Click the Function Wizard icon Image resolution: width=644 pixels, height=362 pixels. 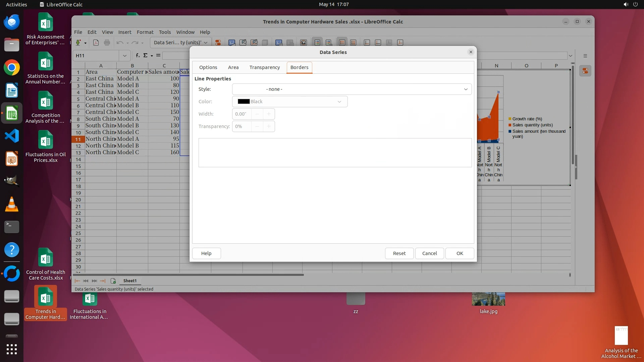pyautogui.click(x=138, y=56)
